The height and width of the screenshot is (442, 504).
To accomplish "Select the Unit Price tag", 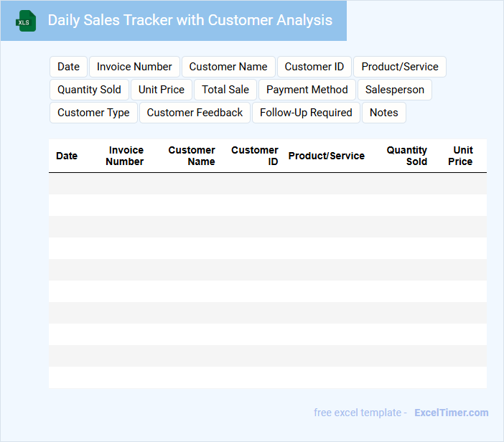I will pyautogui.click(x=162, y=90).
